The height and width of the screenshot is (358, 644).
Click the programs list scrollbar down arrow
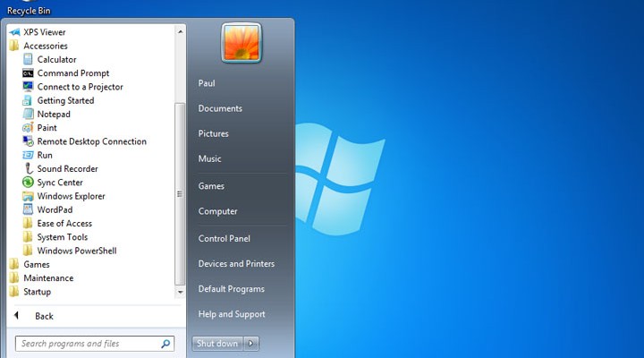click(x=180, y=292)
